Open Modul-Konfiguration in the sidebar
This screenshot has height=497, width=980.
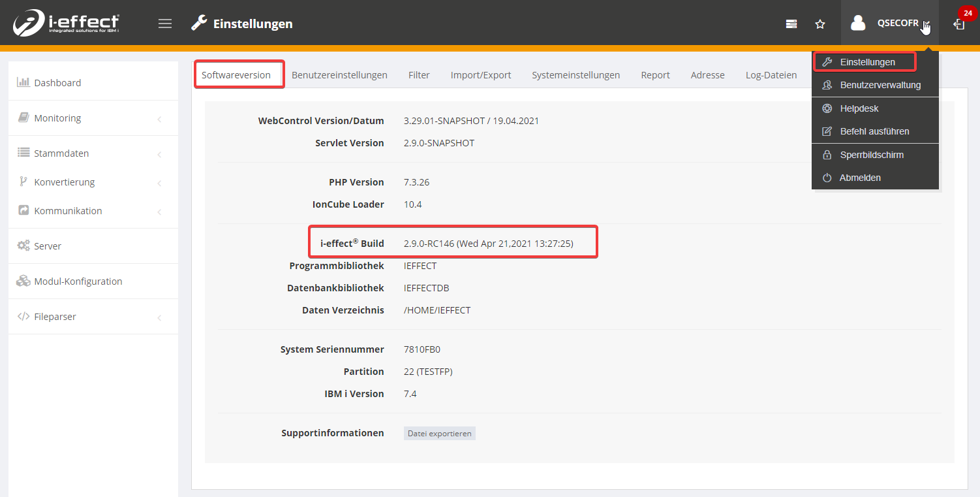[78, 281]
